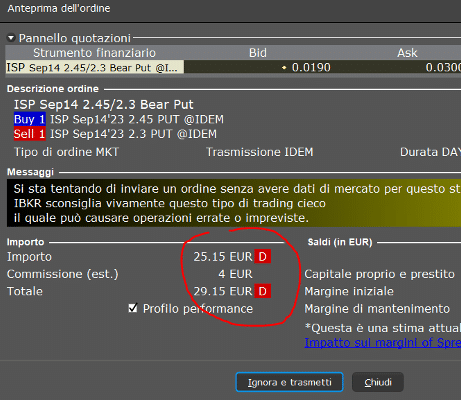
Task: Click the Bid value 0.0190
Action: (x=311, y=68)
